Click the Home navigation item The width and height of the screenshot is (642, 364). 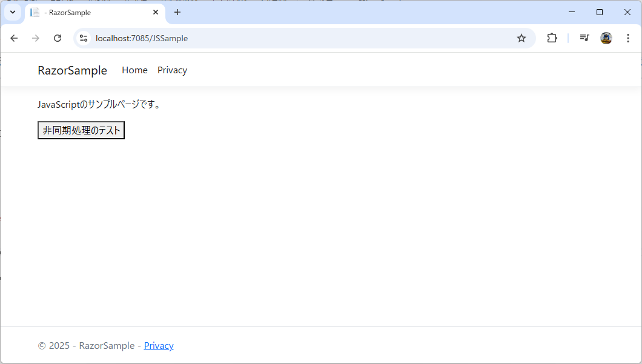[x=134, y=70]
